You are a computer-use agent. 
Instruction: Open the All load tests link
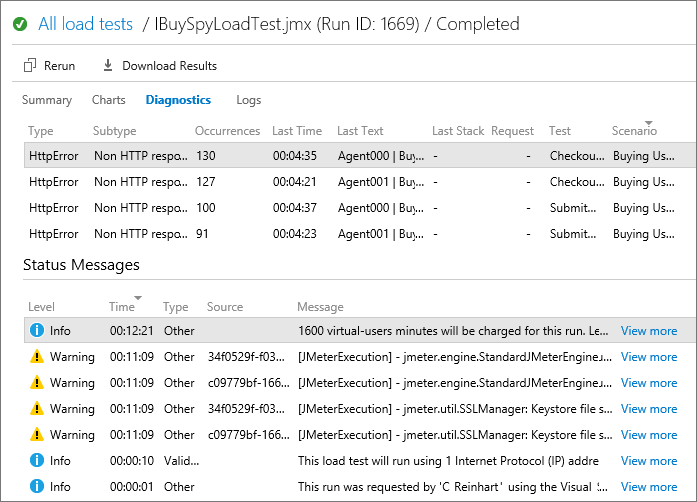tap(85, 24)
